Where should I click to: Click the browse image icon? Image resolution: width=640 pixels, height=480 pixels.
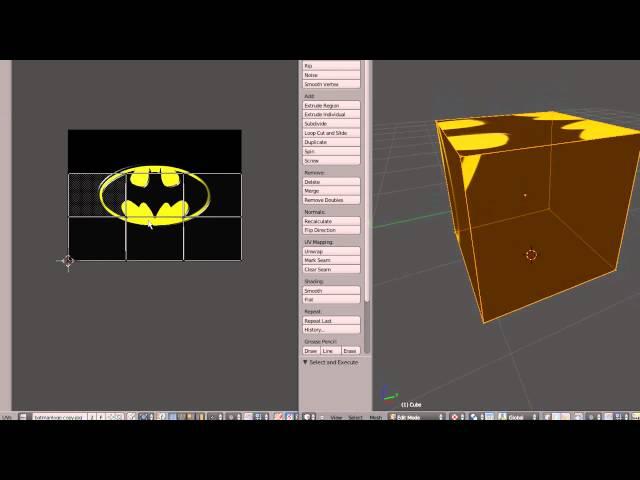[x=23, y=417]
